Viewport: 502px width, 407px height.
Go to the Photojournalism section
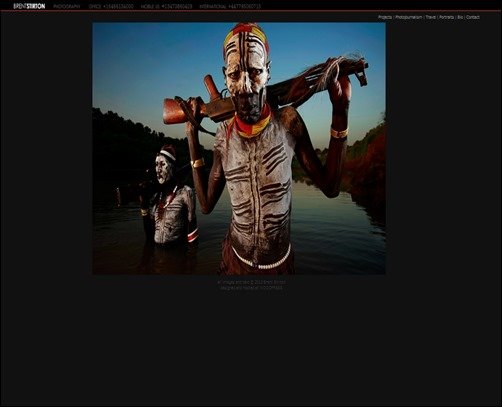409,17
